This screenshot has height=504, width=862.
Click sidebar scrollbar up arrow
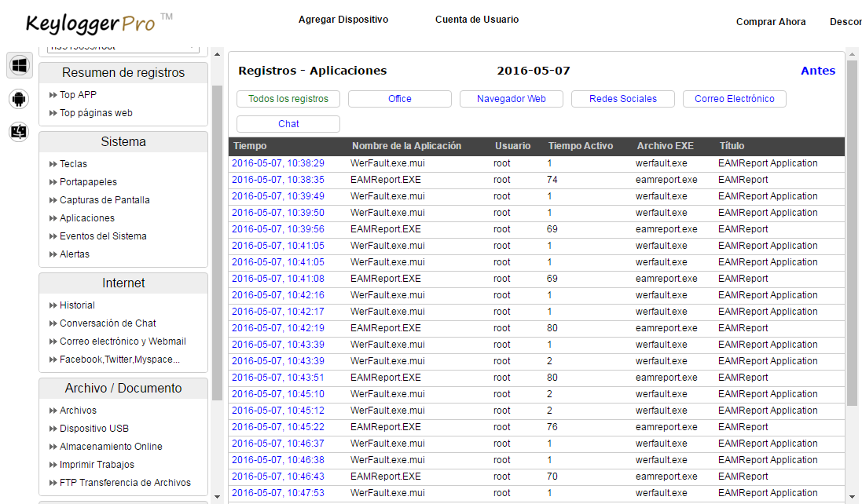[x=217, y=54]
